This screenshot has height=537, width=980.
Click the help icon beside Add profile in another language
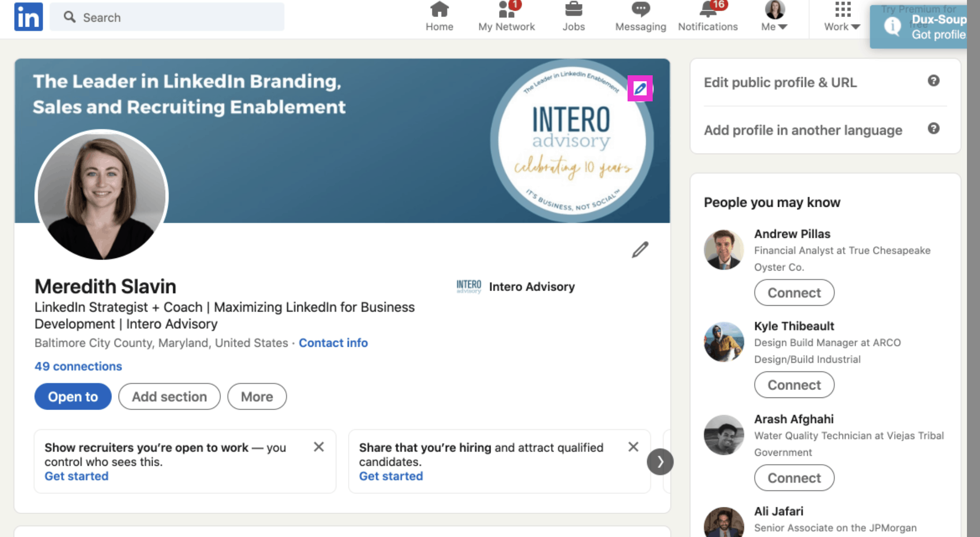pos(933,128)
